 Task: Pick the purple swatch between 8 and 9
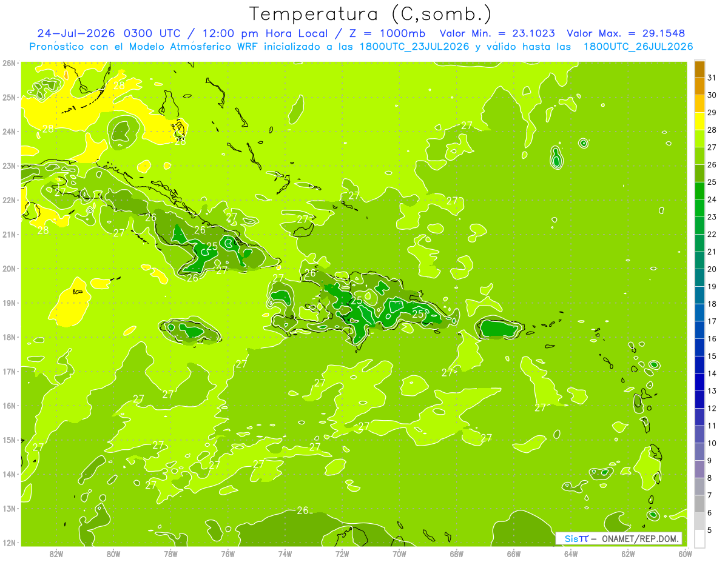click(x=699, y=469)
